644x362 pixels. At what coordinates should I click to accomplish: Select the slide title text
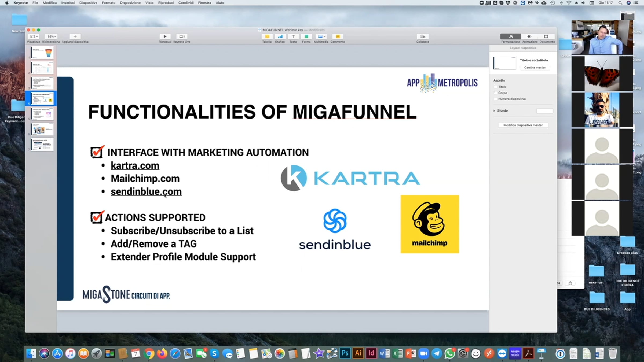(252, 112)
